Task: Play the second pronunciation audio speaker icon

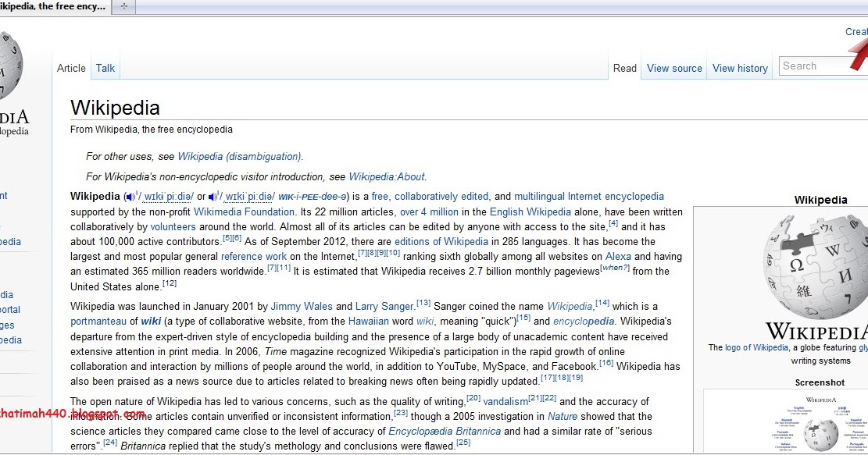Action: [x=212, y=197]
